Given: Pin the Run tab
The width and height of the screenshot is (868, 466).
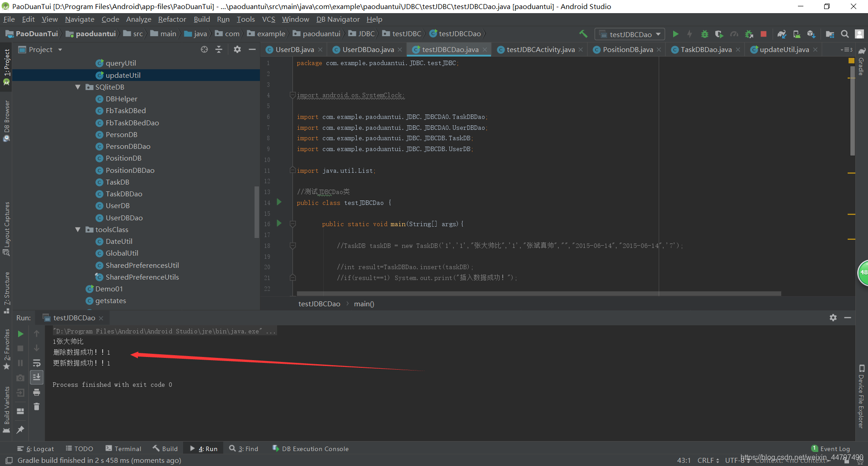Looking at the screenshot, I should pos(20,429).
